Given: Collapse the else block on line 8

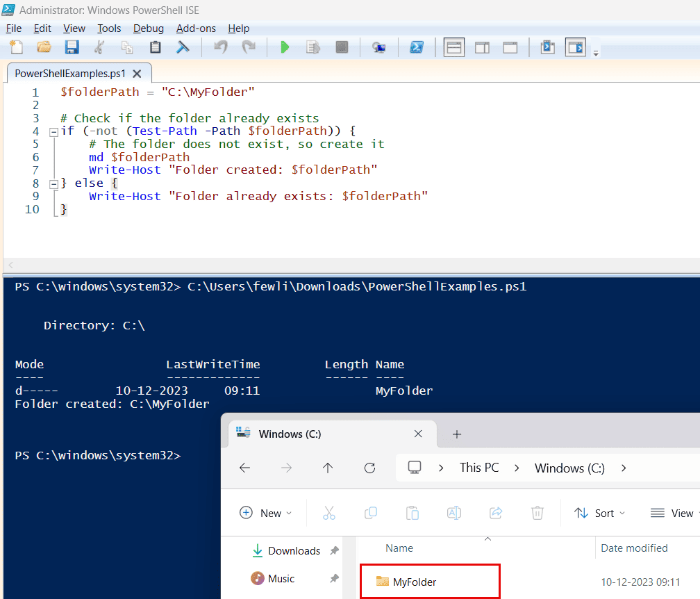Looking at the screenshot, I should pos(54,184).
